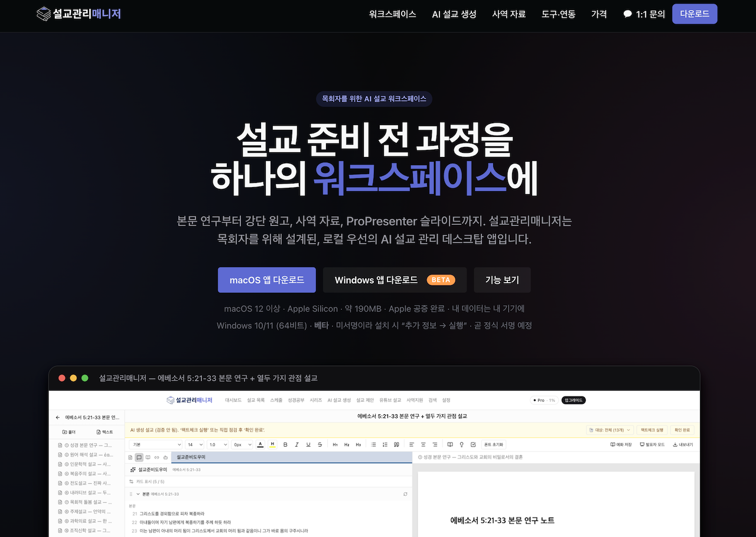
Task: Apply italic formatting in the preview toolbar
Action: click(297, 444)
